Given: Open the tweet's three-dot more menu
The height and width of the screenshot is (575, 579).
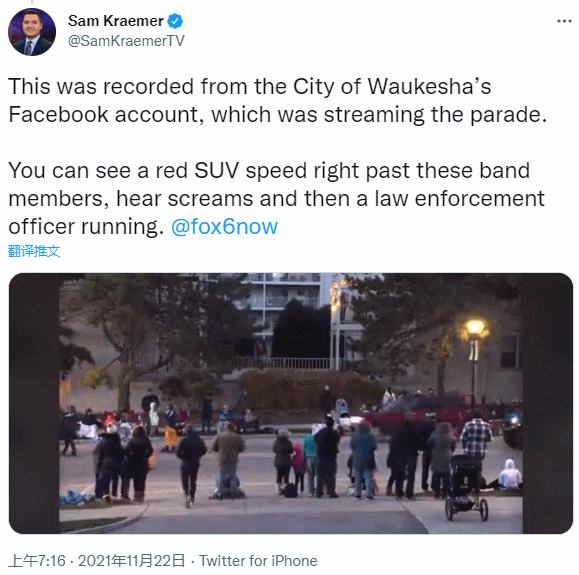Looking at the screenshot, I should point(564,21).
